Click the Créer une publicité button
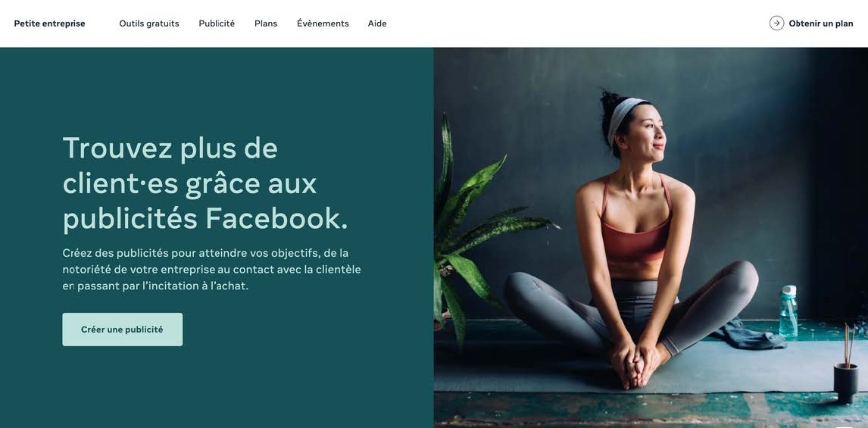 [x=123, y=330]
